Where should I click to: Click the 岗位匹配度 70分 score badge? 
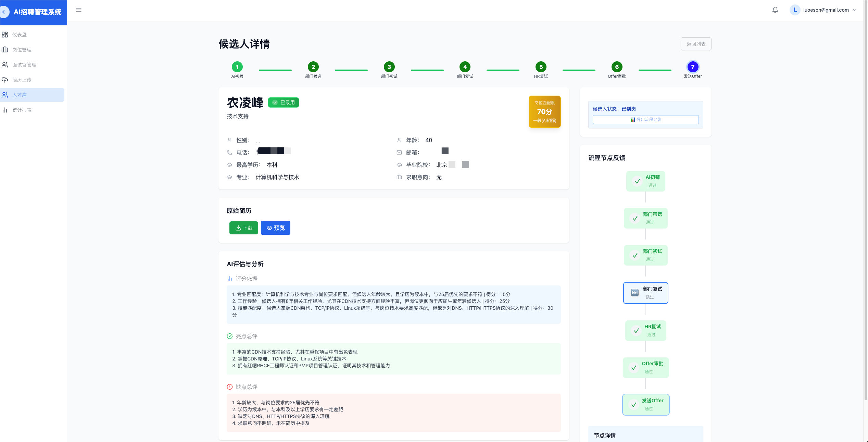(544, 112)
